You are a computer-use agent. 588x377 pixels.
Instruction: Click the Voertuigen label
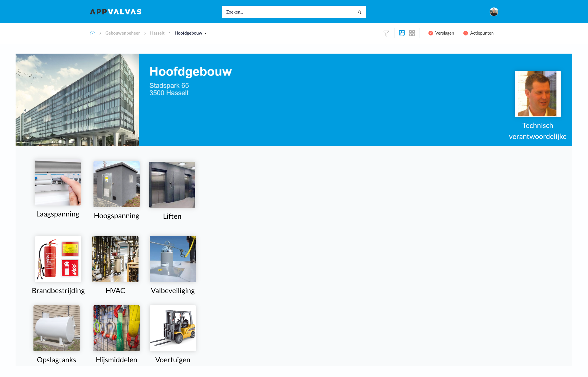coord(173,360)
